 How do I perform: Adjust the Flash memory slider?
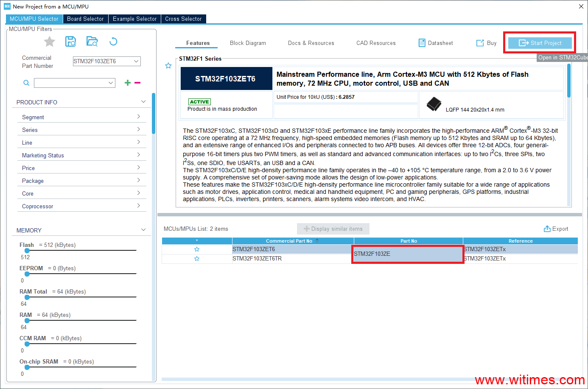coord(27,251)
